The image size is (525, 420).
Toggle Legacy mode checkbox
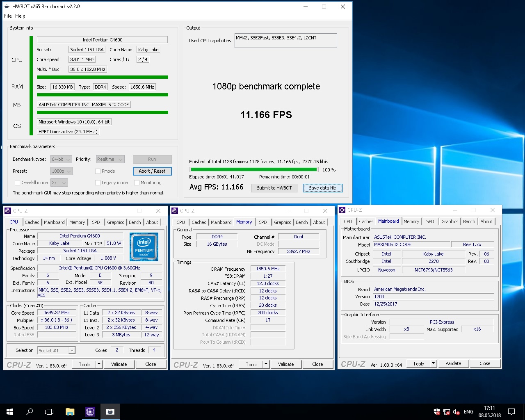pos(98,183)
